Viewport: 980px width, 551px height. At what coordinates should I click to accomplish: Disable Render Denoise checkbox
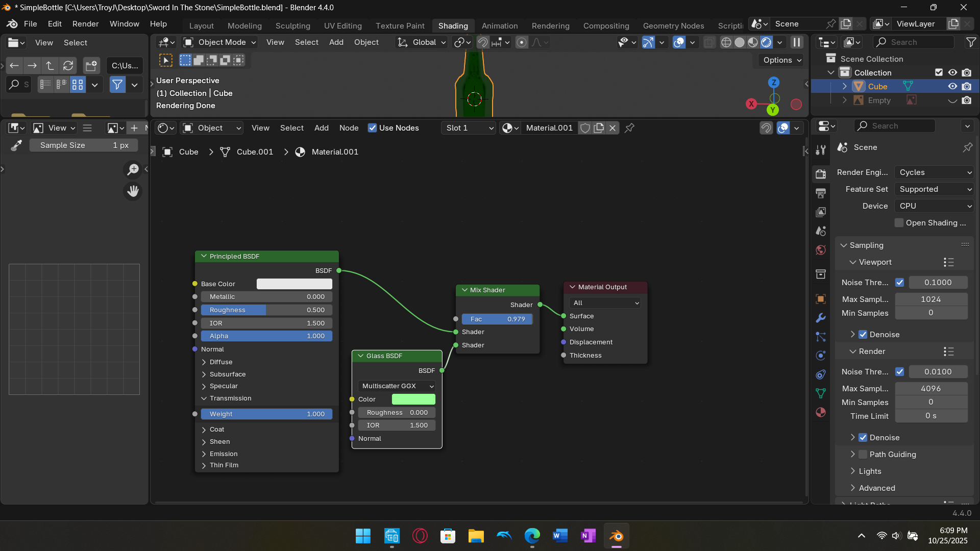(x=863, y=438)
